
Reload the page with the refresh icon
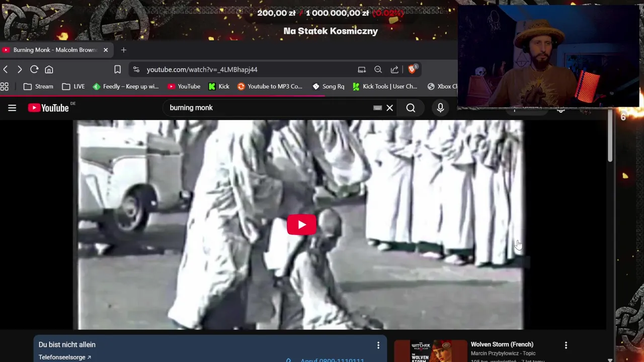tap(34, 69)
